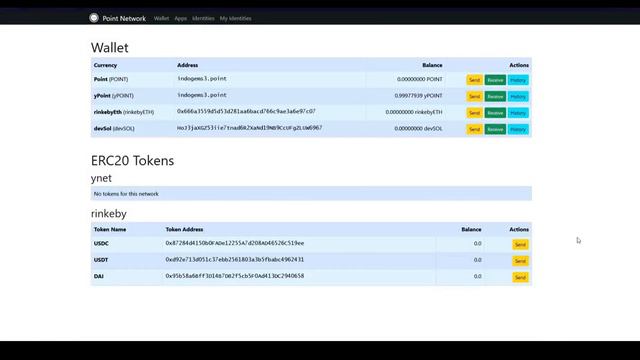
Task: Select the DAI token address
Action: point(235,276)
